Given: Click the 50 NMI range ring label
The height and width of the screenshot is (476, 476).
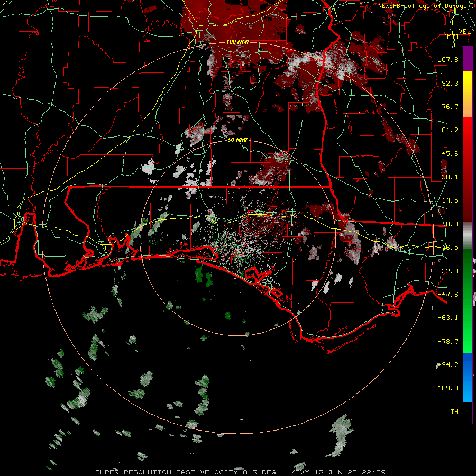Looking at the screenshot, I should (x=237, y=140).
